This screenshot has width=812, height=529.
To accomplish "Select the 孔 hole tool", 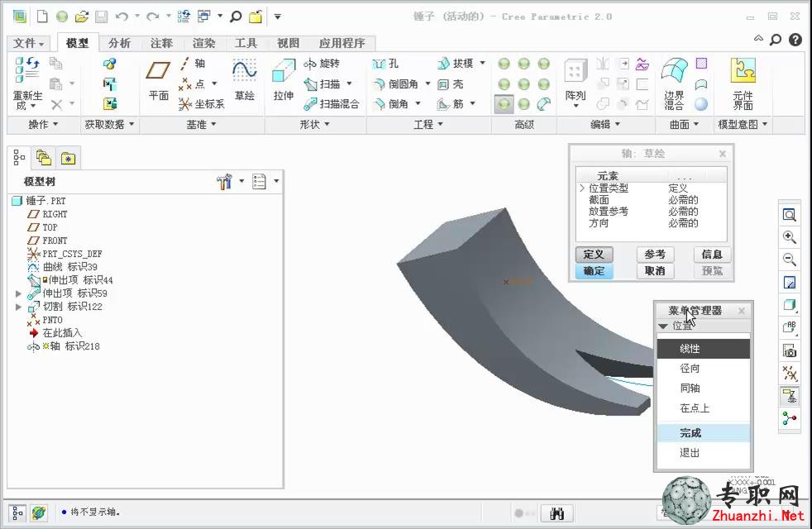I will [385, 64].
